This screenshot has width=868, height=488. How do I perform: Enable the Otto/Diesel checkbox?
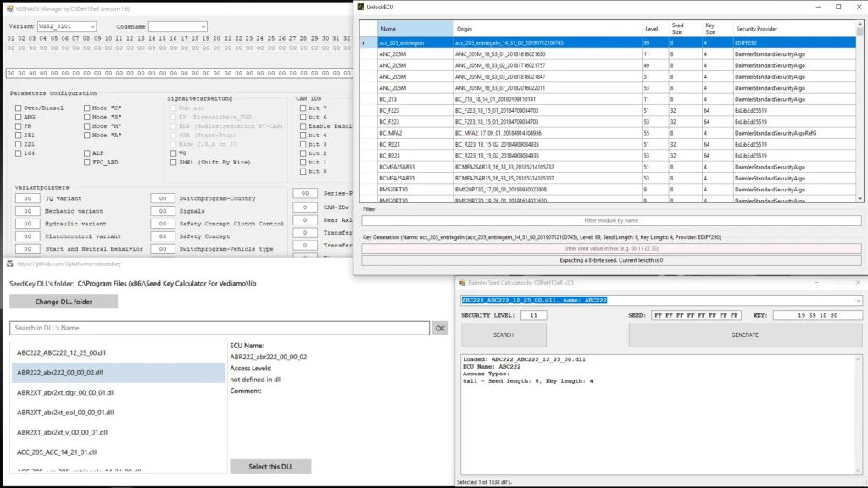coord(17,108)
